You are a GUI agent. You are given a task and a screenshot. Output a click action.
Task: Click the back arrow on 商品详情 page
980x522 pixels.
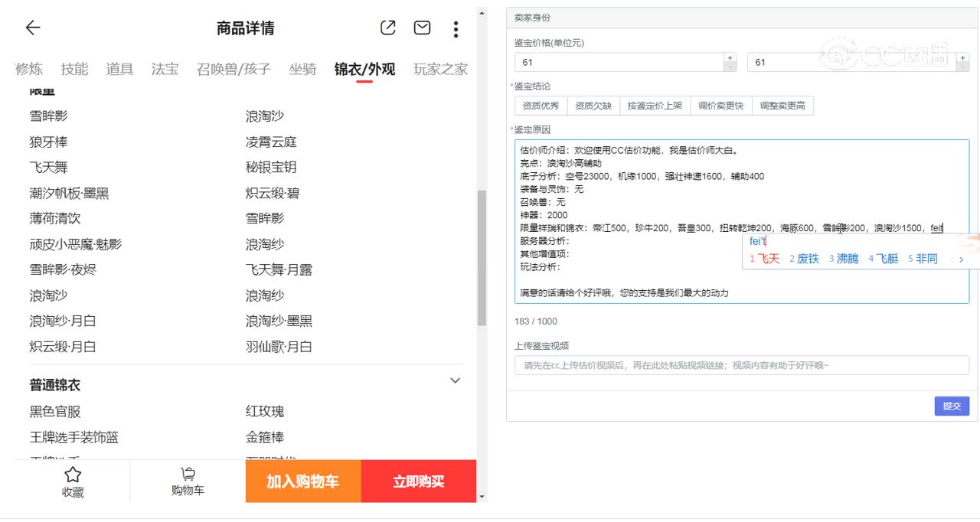[x=31, y=28]
